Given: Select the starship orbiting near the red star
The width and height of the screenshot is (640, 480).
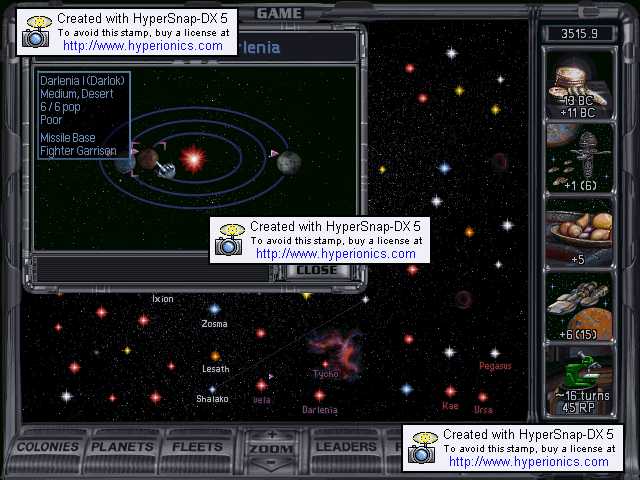Looking at the screenshot, I should tap(167, 170).
